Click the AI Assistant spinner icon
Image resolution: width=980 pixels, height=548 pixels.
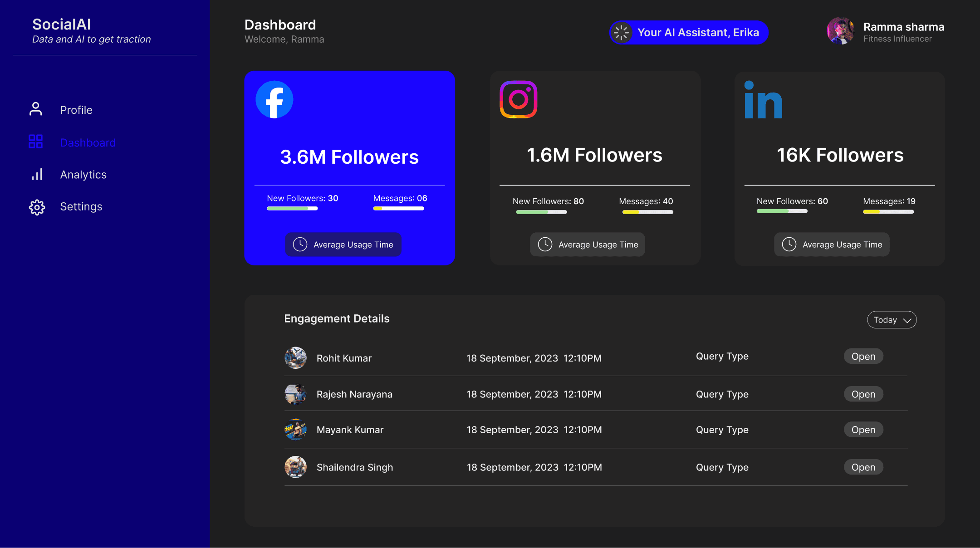coord(622,33)
